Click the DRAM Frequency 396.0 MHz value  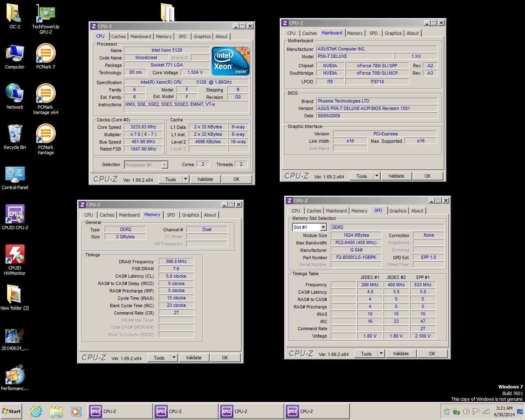176,261
